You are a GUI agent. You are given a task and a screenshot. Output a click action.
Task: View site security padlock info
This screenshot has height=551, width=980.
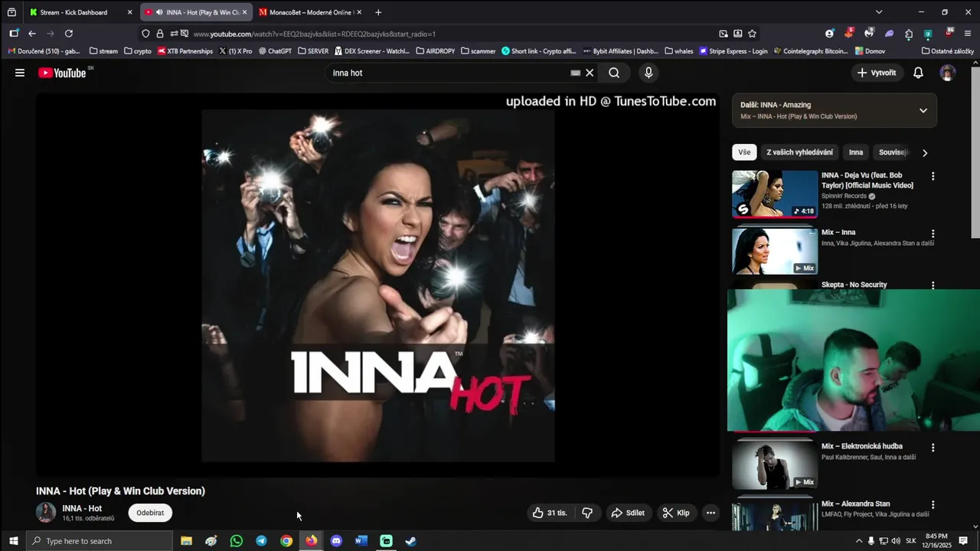(x=159, y=34)
